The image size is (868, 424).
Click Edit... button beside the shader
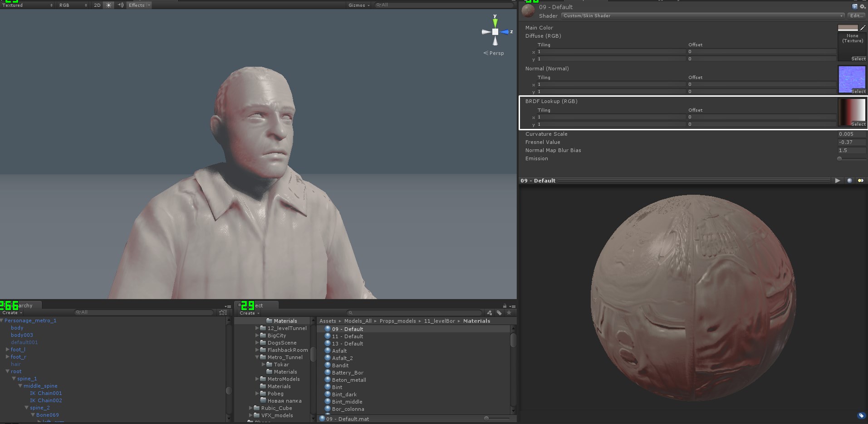point(857,16)
